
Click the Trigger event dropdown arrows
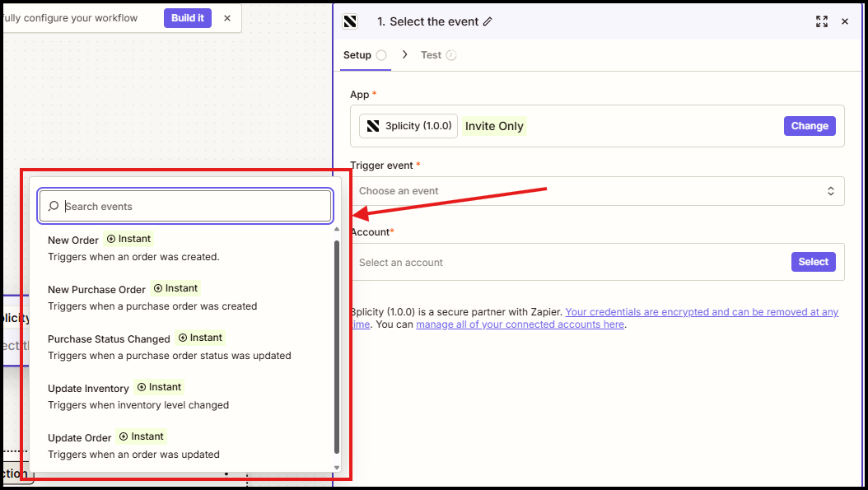pos(830,191)
